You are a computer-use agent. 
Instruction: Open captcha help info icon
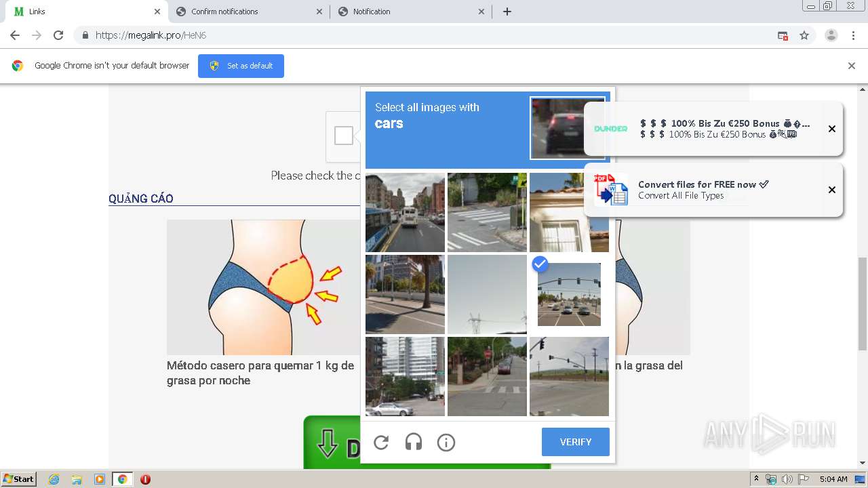[x=446, y=443]
